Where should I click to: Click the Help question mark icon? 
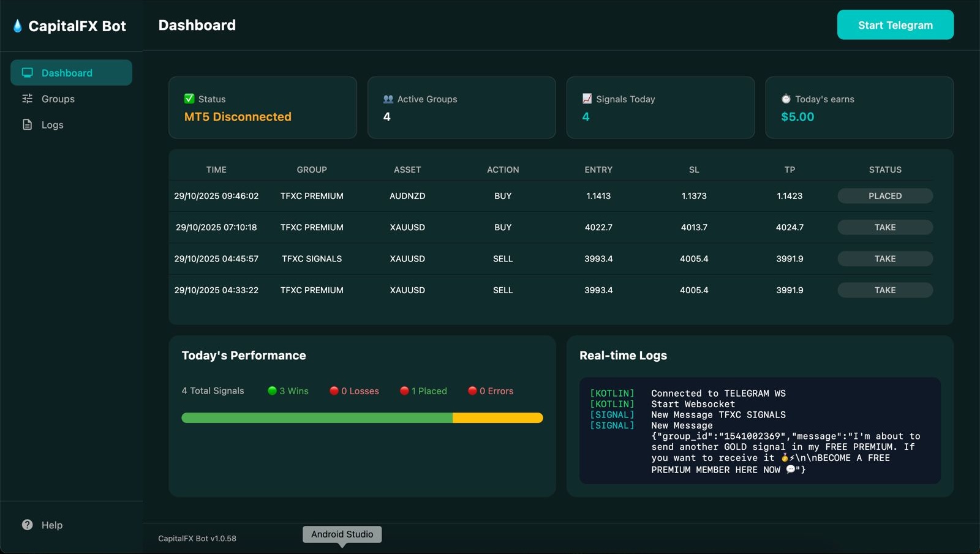pos(27,525)
